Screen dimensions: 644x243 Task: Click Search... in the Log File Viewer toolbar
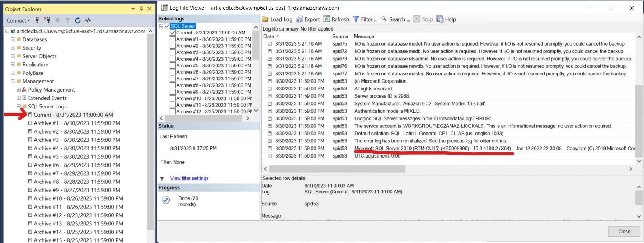coord(396,19)
